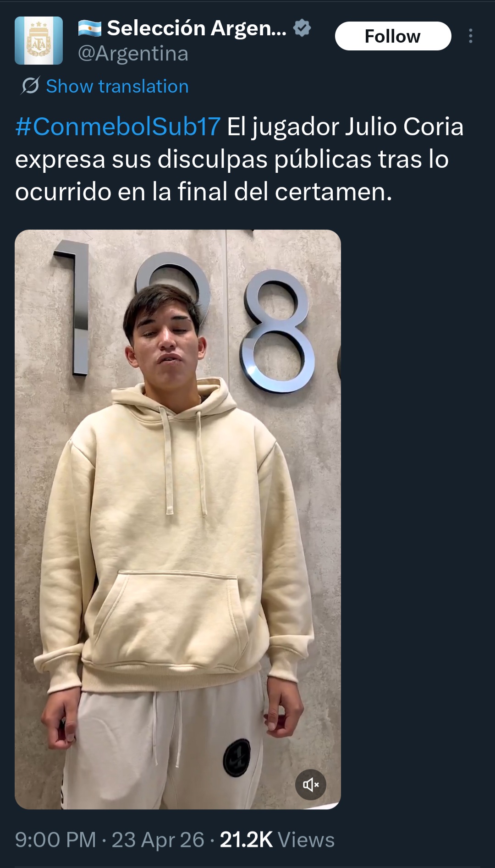Screen dimensions: 495x868
Task: Tap the Argentina flag emoji beside the name
Action: click(90, 28)
